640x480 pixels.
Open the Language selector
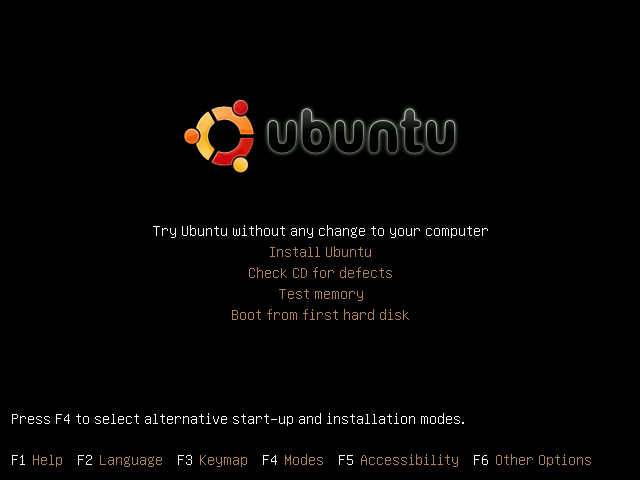pos(131,460)
